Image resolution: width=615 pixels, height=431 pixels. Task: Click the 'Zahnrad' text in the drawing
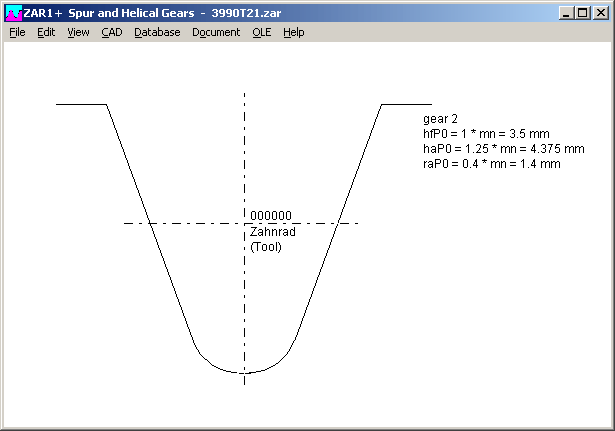coord(272,231)
